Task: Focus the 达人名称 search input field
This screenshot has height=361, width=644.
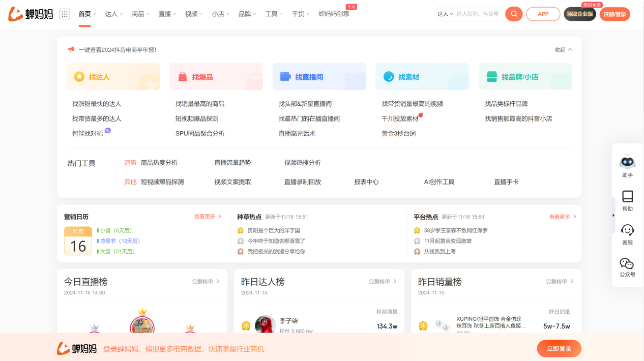Action: click(x=478, y=14)
